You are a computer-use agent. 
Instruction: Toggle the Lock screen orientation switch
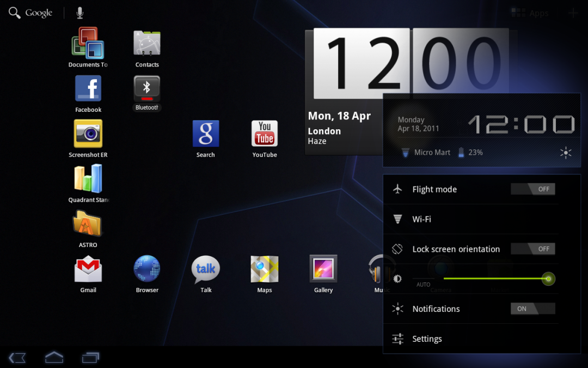(533, 249)
